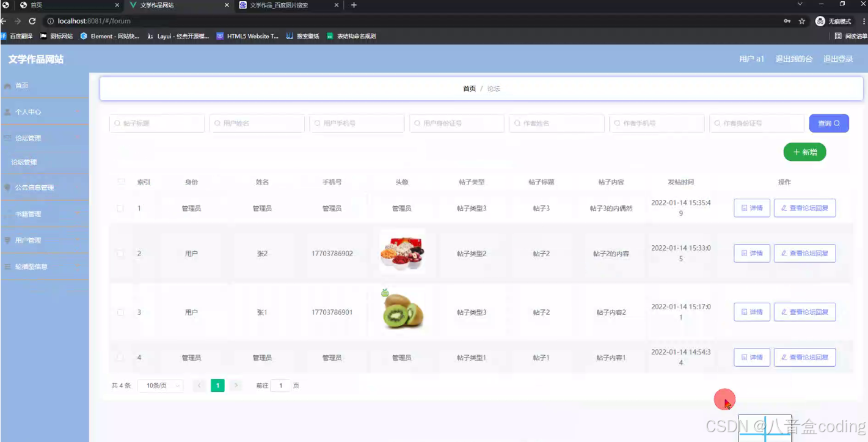Image resolution: width=868 pixels, height=442 pixels.
Task: Toggle the select-all checkbox in table header
Action: pyautogui.click(x=120, y=182)
